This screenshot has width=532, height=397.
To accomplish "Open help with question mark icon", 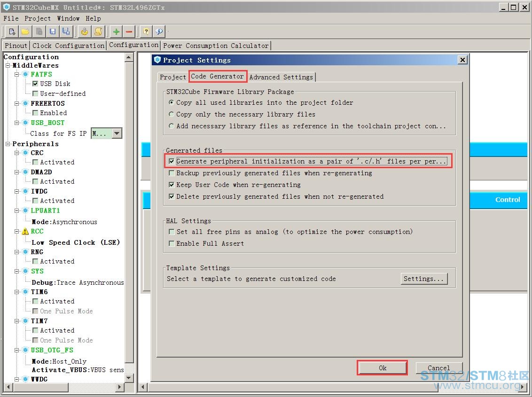I will pos(146,32).
